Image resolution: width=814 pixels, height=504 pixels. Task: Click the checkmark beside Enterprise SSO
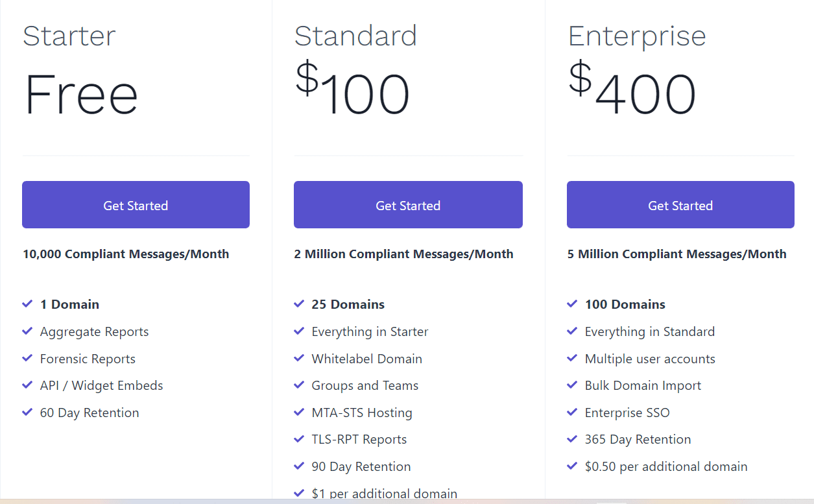[x=572, y=412]
